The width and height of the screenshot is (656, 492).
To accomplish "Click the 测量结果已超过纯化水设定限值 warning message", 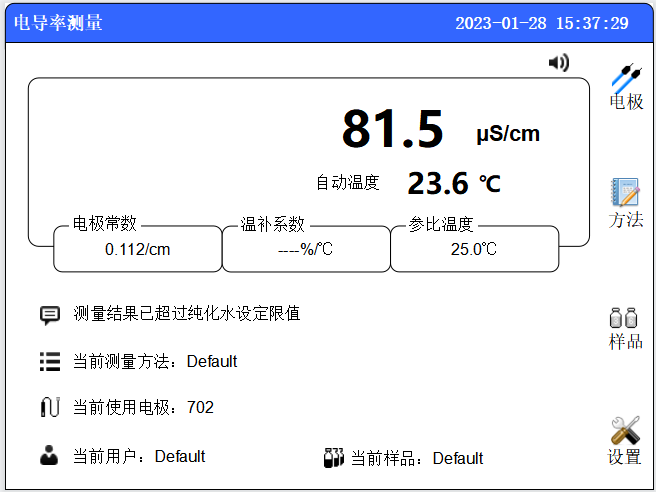I will (187, 313).
